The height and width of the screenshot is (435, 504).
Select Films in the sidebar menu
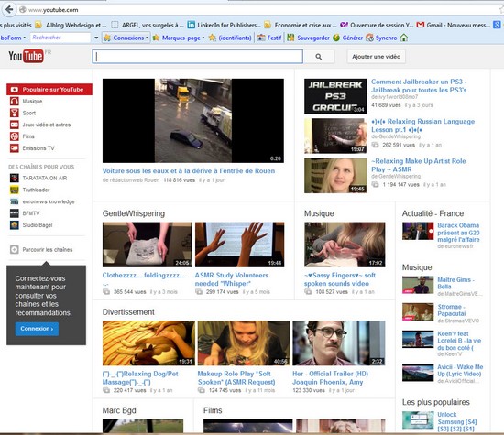point(28,136)
